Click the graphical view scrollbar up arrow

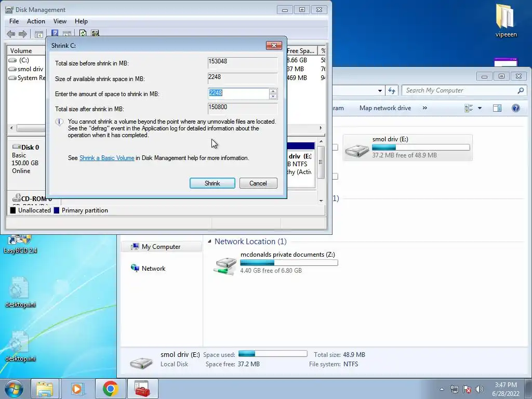click(x=321, y=141)
